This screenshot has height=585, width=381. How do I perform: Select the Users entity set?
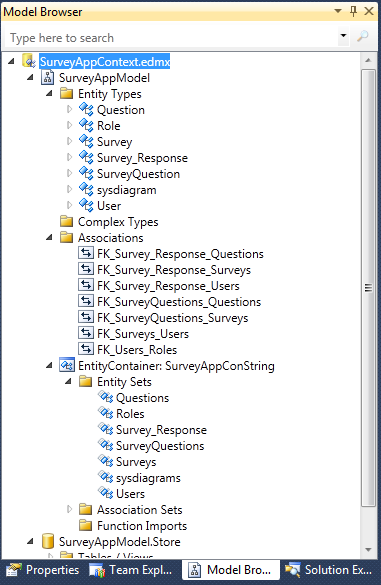click(130, 494)
